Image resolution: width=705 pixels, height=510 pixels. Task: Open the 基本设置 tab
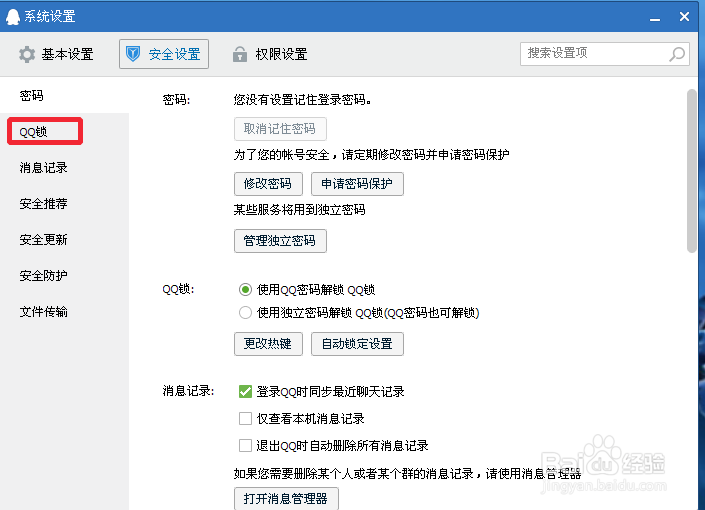(x=56, y=54)
